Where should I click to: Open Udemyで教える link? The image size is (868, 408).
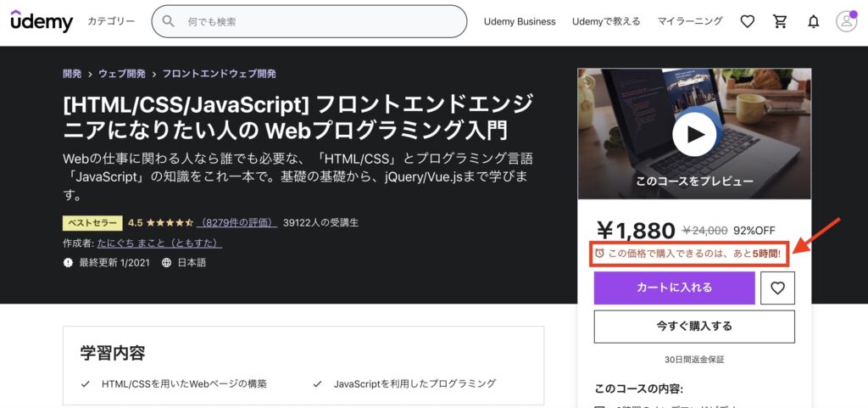pos(606,21)
